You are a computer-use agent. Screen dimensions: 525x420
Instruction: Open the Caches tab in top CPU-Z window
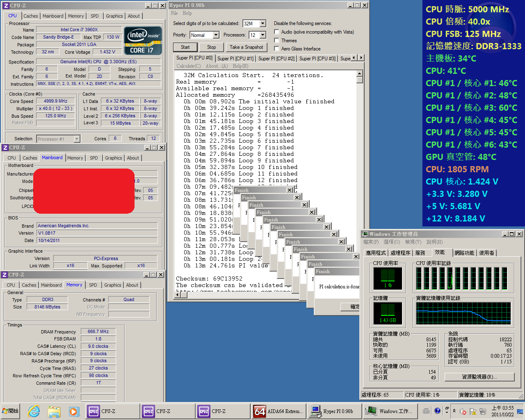31,16
